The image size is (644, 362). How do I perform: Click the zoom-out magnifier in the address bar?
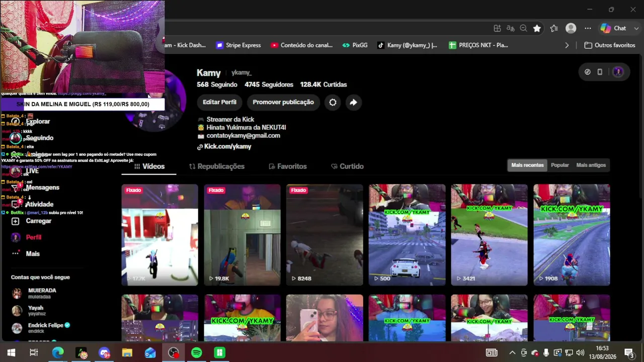(x=523, y=29)
